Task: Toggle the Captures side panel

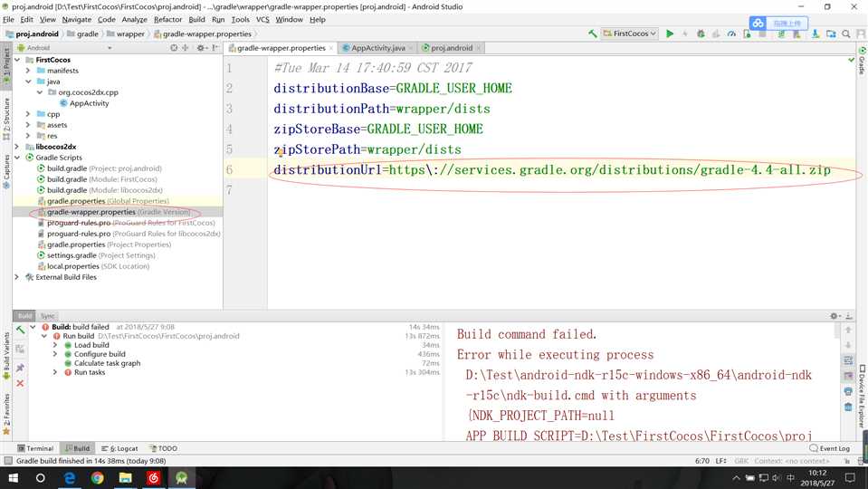Action: click(x=6, y=171)
